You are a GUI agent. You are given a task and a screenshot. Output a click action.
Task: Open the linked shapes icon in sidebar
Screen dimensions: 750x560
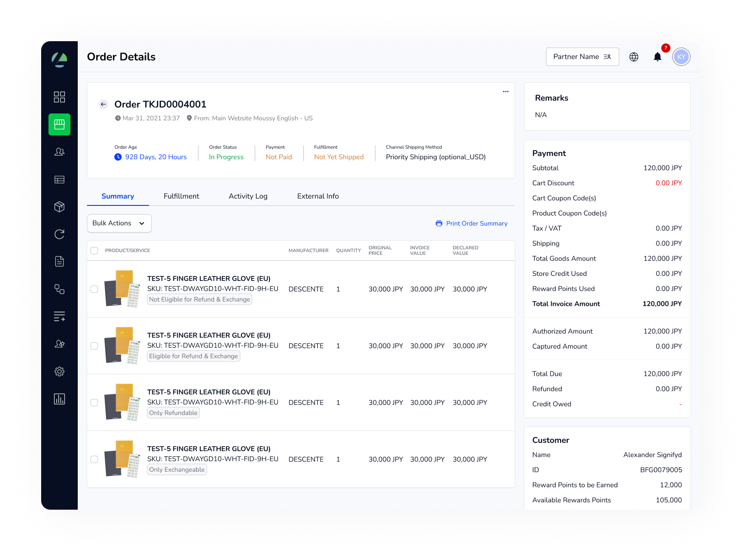[x=59, y=289]
